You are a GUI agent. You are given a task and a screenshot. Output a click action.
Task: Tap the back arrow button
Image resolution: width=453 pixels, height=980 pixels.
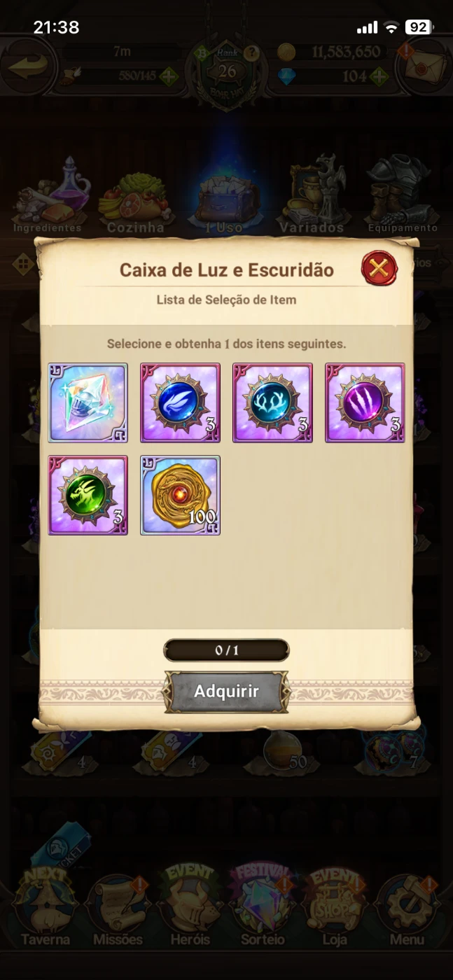tap(28, 65)
